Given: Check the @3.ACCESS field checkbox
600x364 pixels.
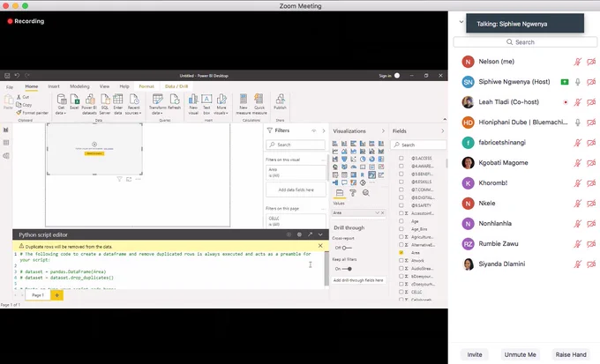Looking at the screenshot, I should (401, 158).
